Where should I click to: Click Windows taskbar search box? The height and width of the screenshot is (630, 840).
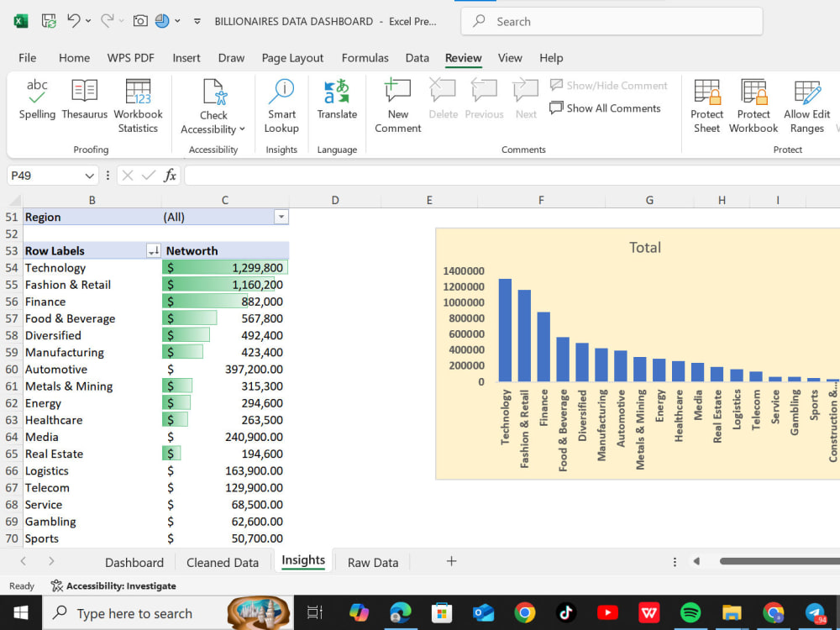[168, 612]
